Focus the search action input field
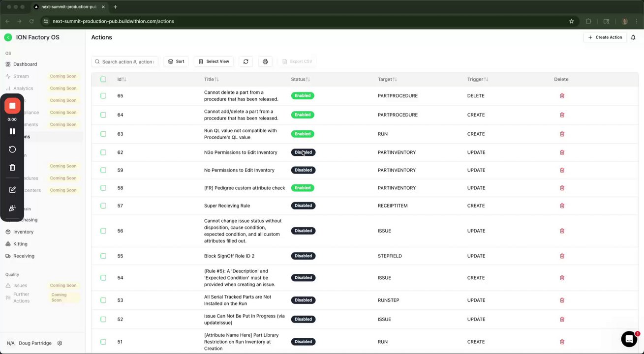 125,61
